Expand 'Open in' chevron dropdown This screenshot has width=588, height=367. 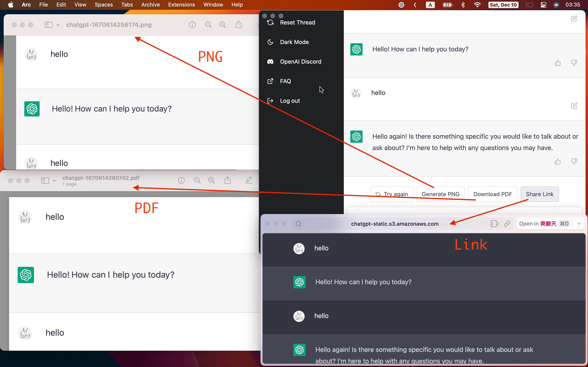579,224
